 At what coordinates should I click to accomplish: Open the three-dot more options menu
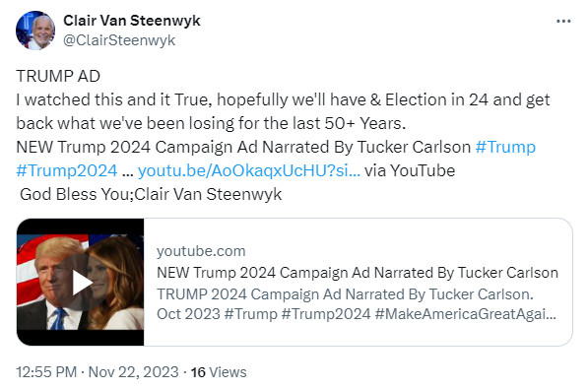point(563,21)
